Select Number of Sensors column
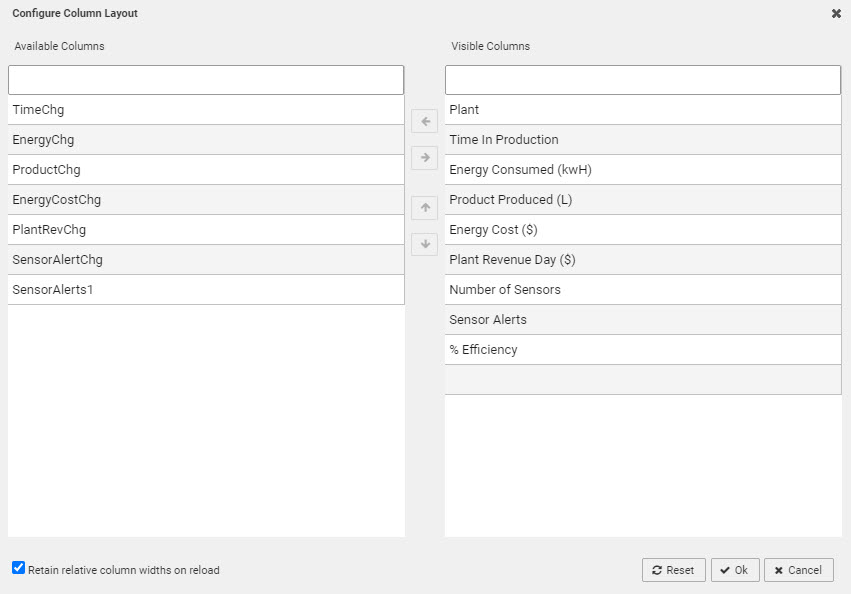The image size is (851, 594). click(642, 290)
